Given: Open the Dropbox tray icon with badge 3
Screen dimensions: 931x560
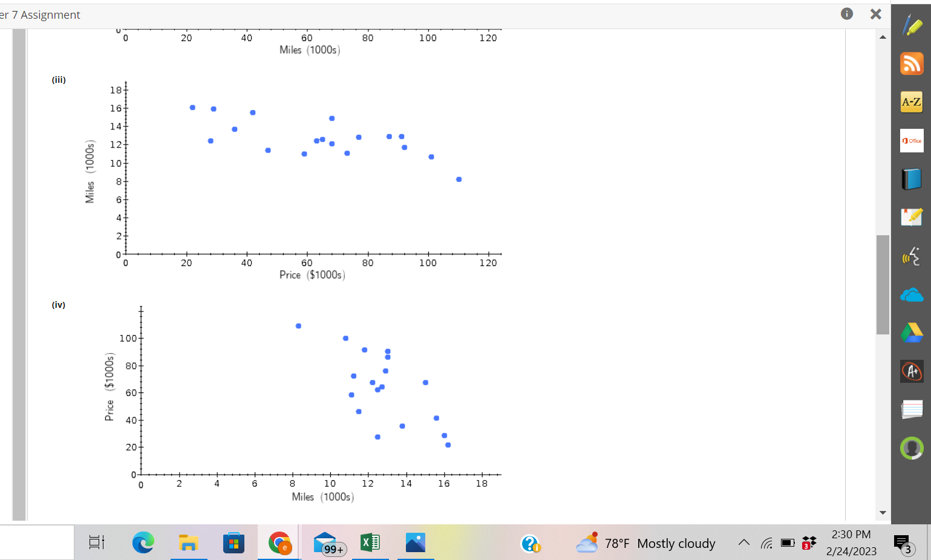Looking at the screenshot, I should click(x=809, y=542).
